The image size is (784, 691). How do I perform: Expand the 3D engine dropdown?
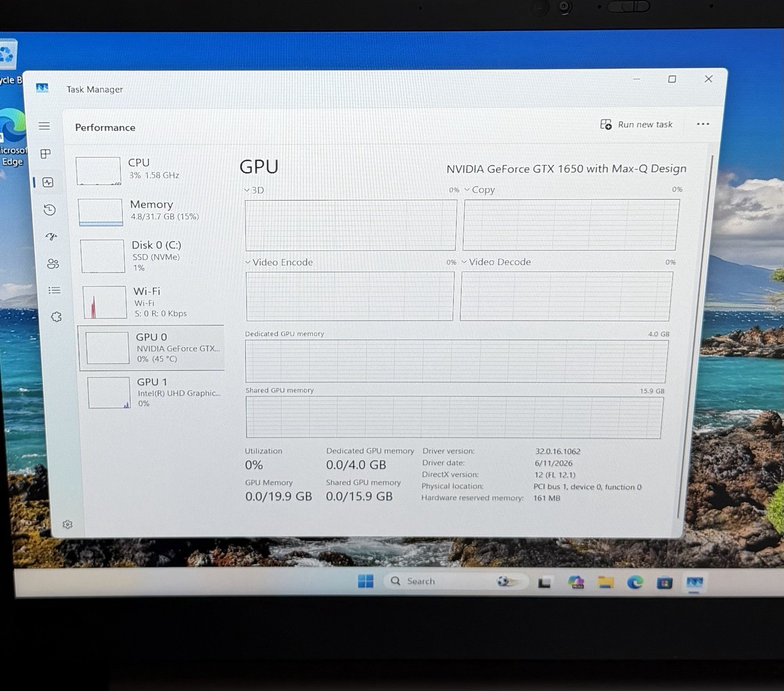coord(254,190)
